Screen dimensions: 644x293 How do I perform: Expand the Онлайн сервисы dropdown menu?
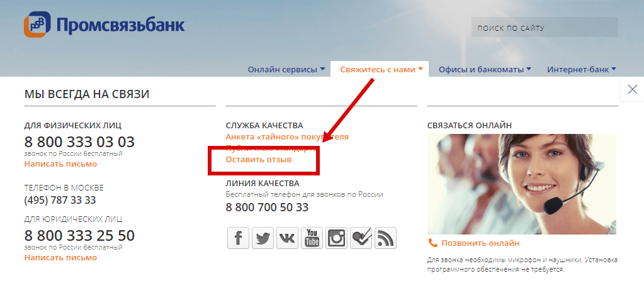pyautogui.click(x=286, y=69)
